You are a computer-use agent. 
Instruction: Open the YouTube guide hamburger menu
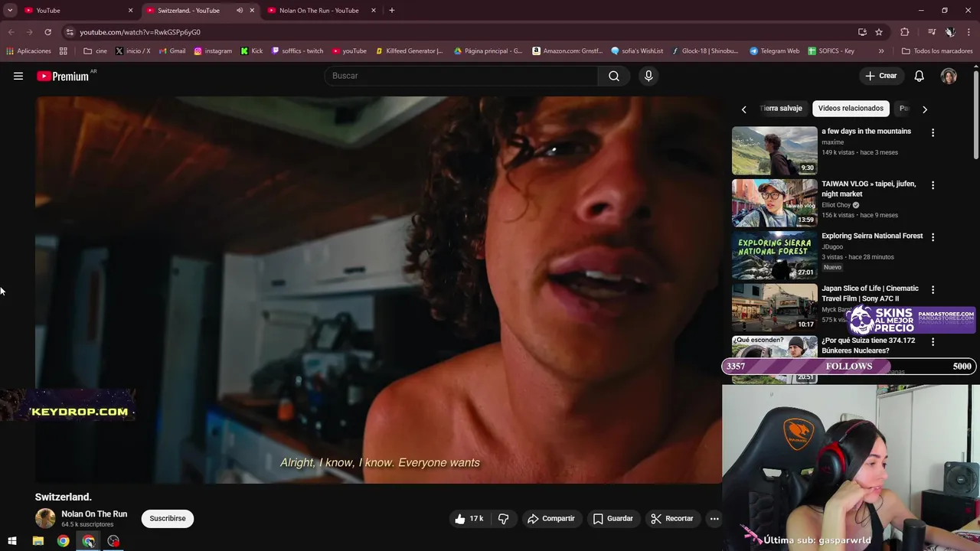point(18,76)
